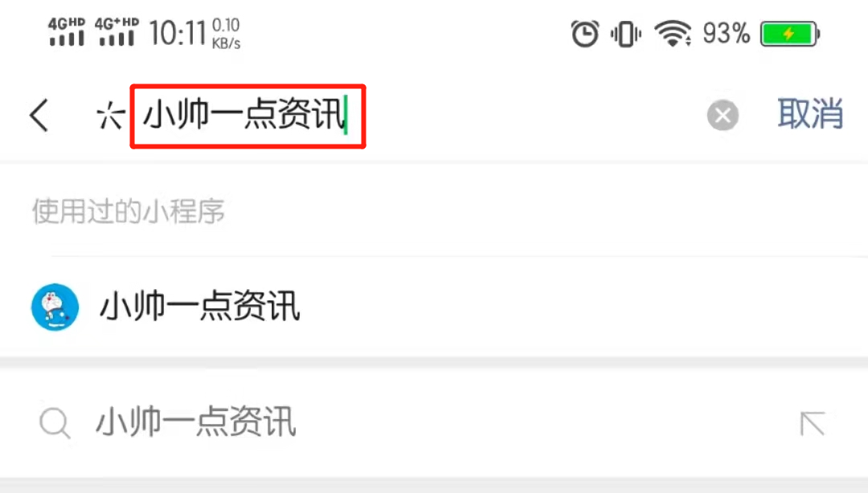
Task: Tap the 使用过的小程序 section header
Action: pos(129,211)
